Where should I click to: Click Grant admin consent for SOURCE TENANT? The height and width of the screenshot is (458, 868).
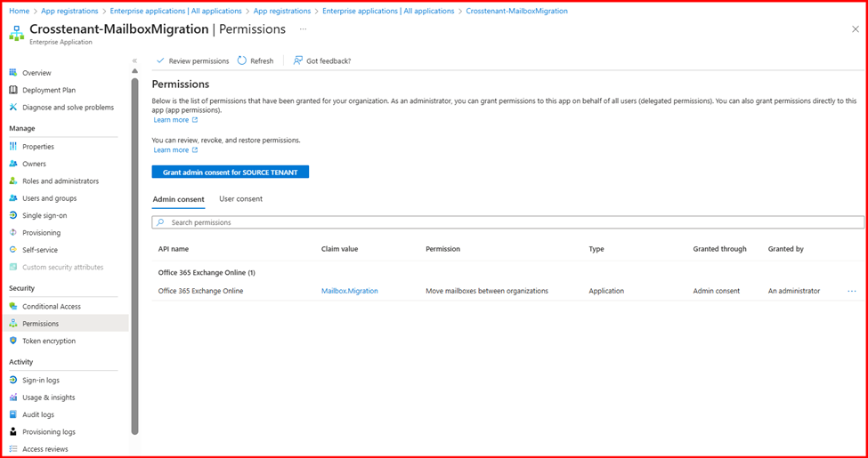231,172
